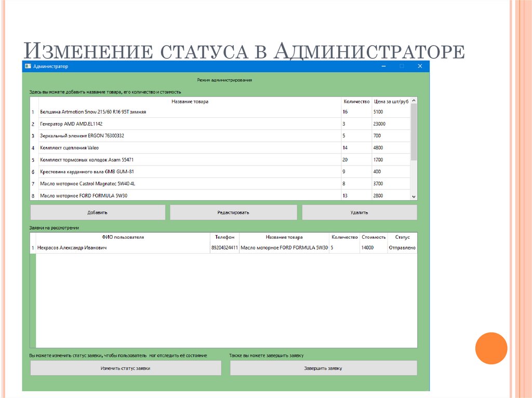The width and height of the screenshot is (532, 398).
Task: Click the Administrator window title icon
Action: (28, 66)
